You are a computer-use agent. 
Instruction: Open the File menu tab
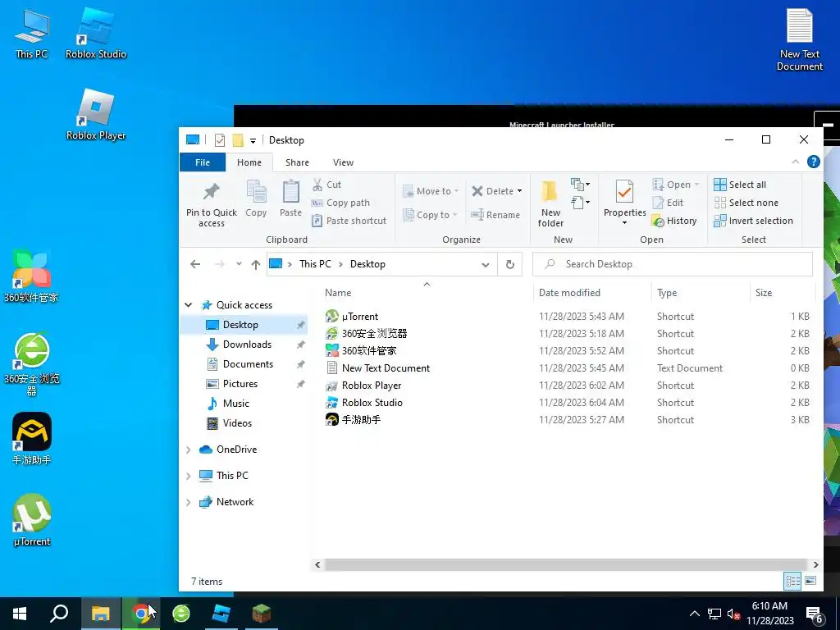click(203, 162)
